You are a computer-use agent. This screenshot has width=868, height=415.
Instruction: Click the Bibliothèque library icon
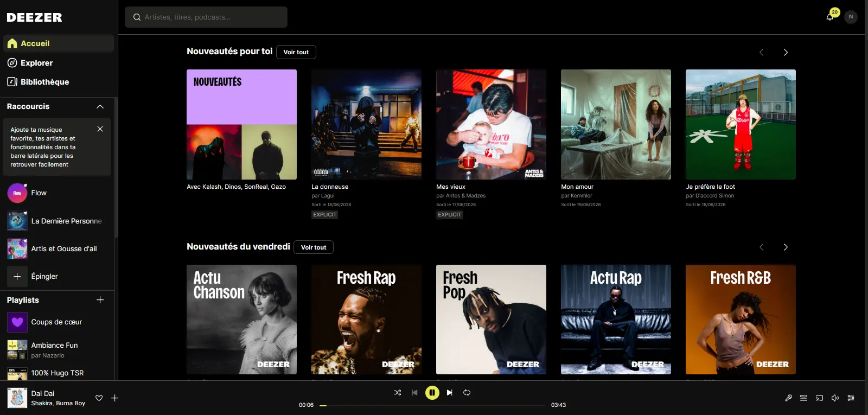coord(12,82)
